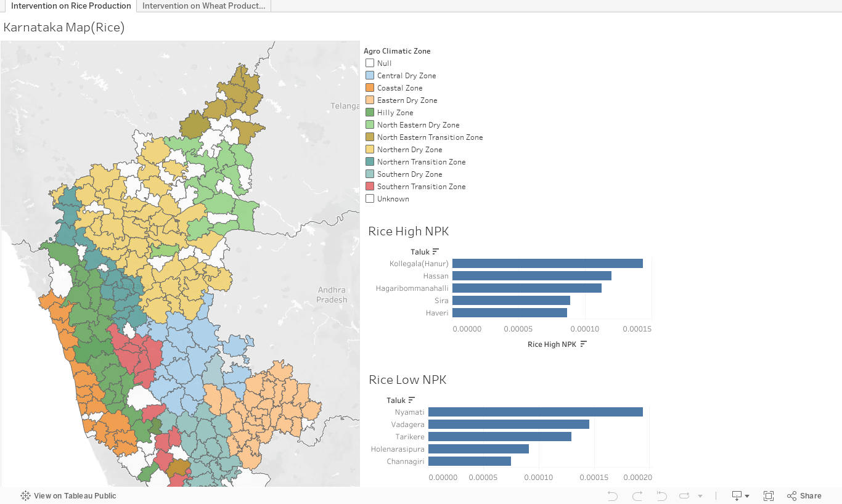Image resolution: width=842 pixels, height=504 pixels.
Task: Click the Hagaribommanahalli taluk label
Action: click(x=412, y=288)
